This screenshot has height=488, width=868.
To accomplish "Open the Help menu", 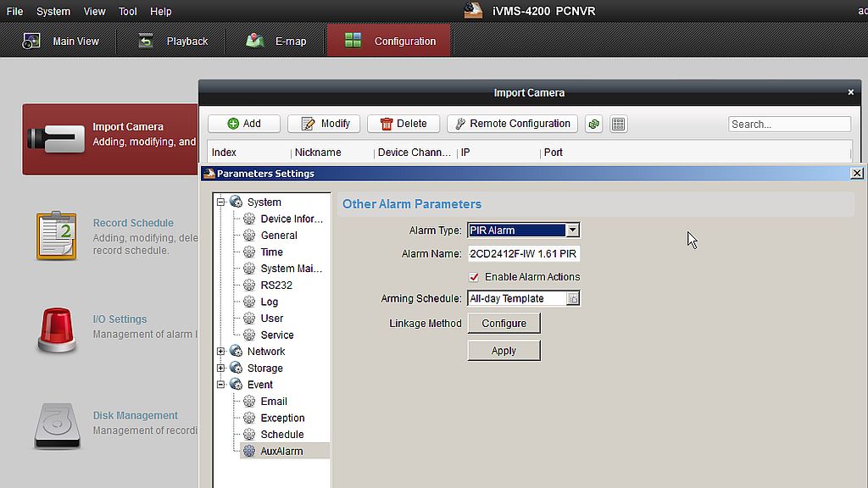I will click(x=160, y=11).
